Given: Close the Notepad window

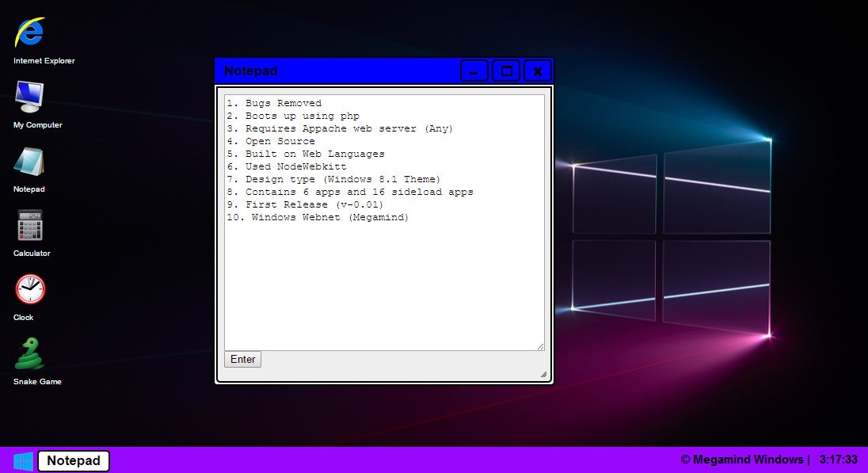Looking at the screenshot, I should coord(538,71).
